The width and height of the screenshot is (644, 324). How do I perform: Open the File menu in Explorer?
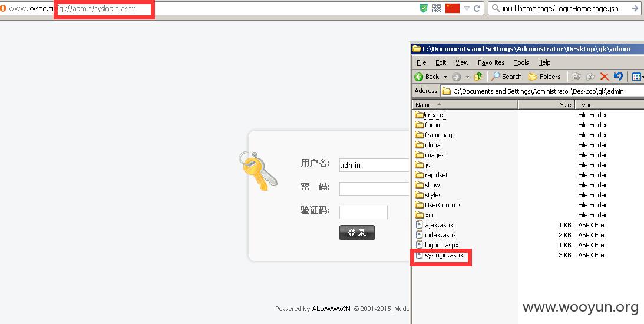point(421,62)
